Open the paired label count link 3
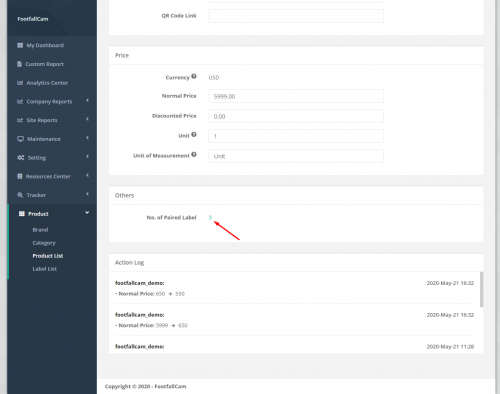 [x=210, y=218]
